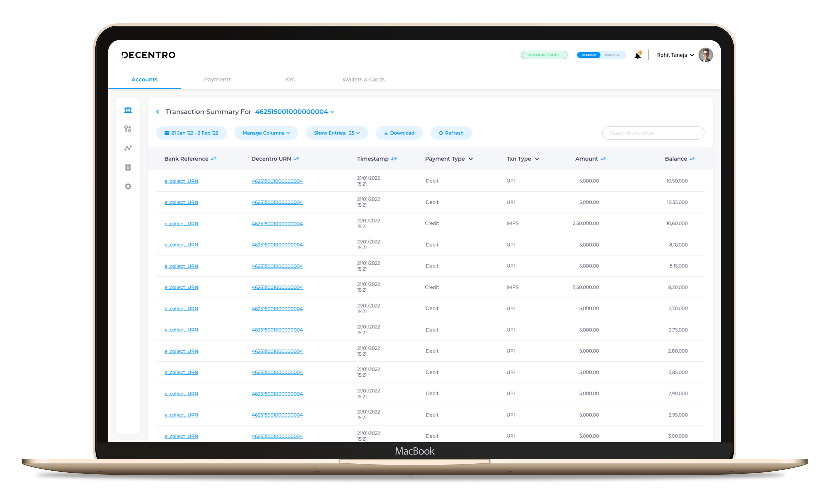This screenshot has height=504, width=834.
Task: Open the money transfer sidebar icon
Action: pos(128,129)
